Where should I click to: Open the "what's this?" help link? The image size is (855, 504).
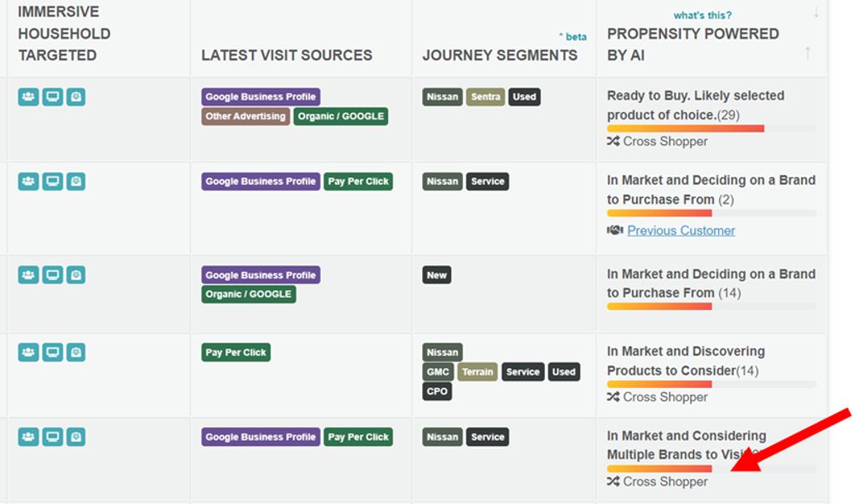point(702,15)
